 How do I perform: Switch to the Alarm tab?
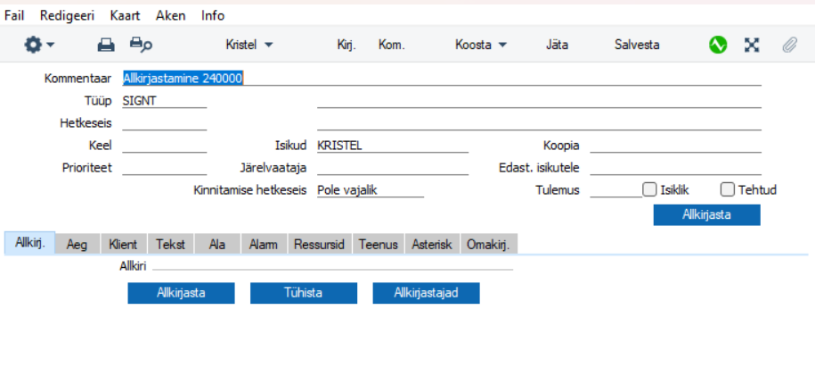[x=264, y=244]
